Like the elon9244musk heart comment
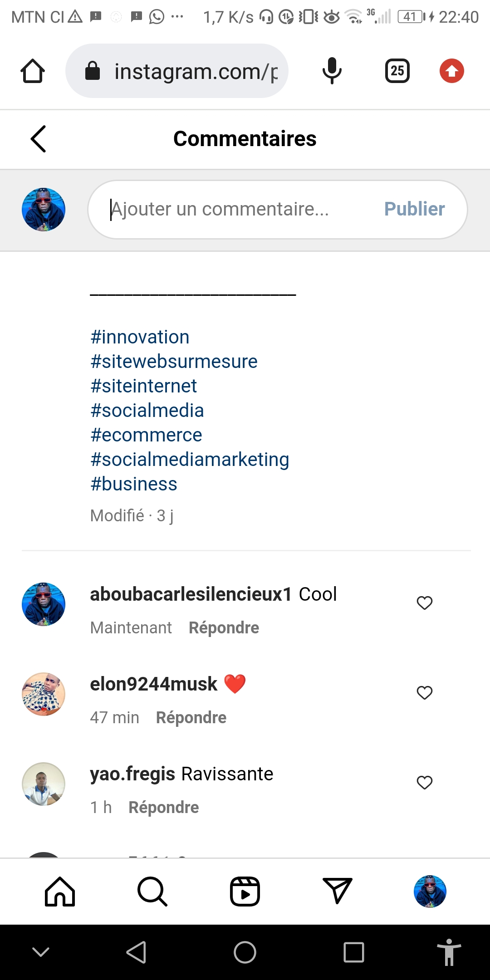This screenshot has width=490, height=980. click(x=425, y=693)
